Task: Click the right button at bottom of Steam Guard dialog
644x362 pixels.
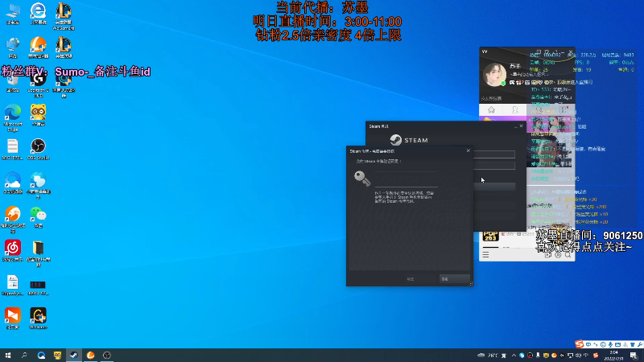Action: (454, 279)
